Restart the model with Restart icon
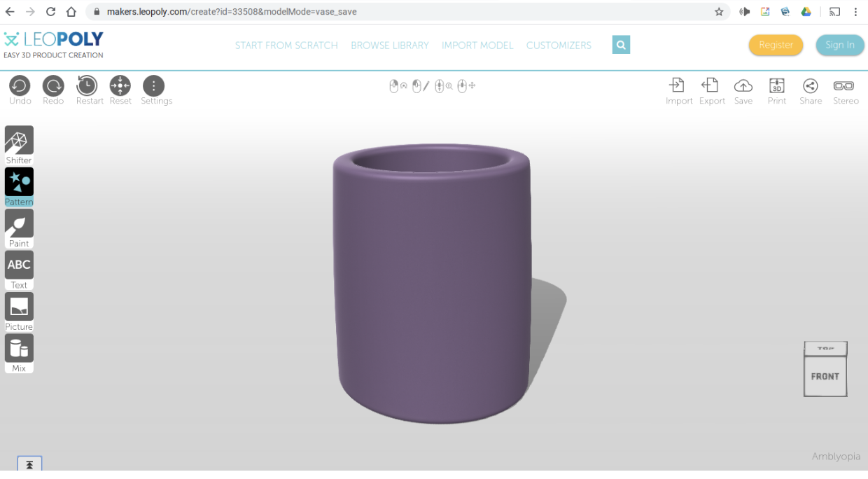 pyautogui.click(x=87, y=86)
